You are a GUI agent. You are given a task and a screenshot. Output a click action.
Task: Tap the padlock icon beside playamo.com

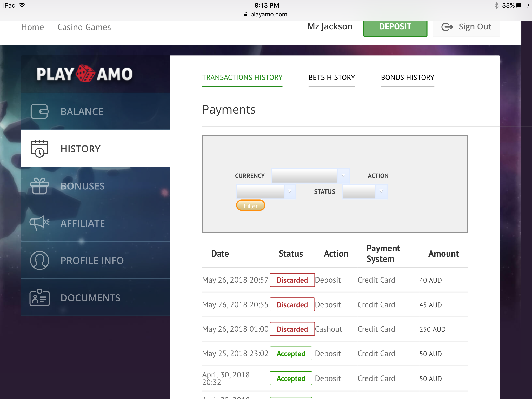[x=246, y=14]
